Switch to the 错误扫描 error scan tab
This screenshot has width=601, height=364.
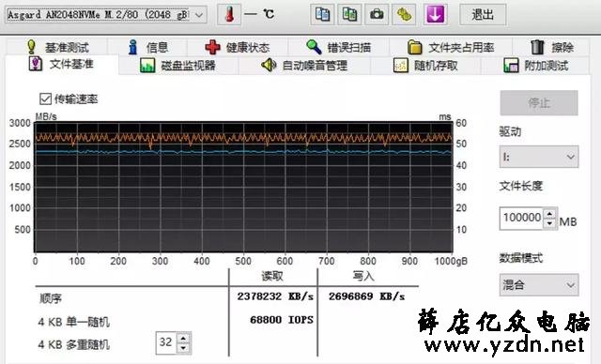338,47
